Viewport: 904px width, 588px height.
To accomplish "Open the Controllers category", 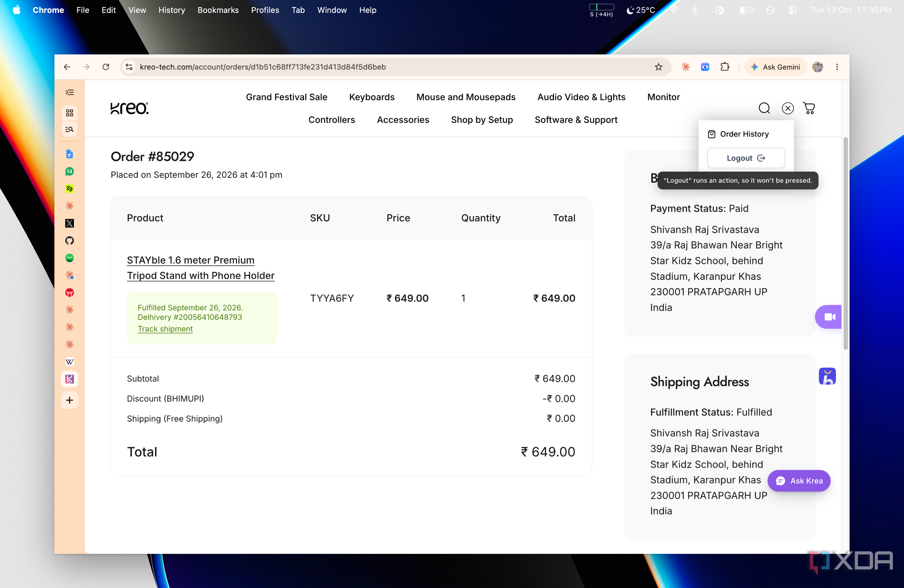I will pyautogui.click(x=331, y=120).
